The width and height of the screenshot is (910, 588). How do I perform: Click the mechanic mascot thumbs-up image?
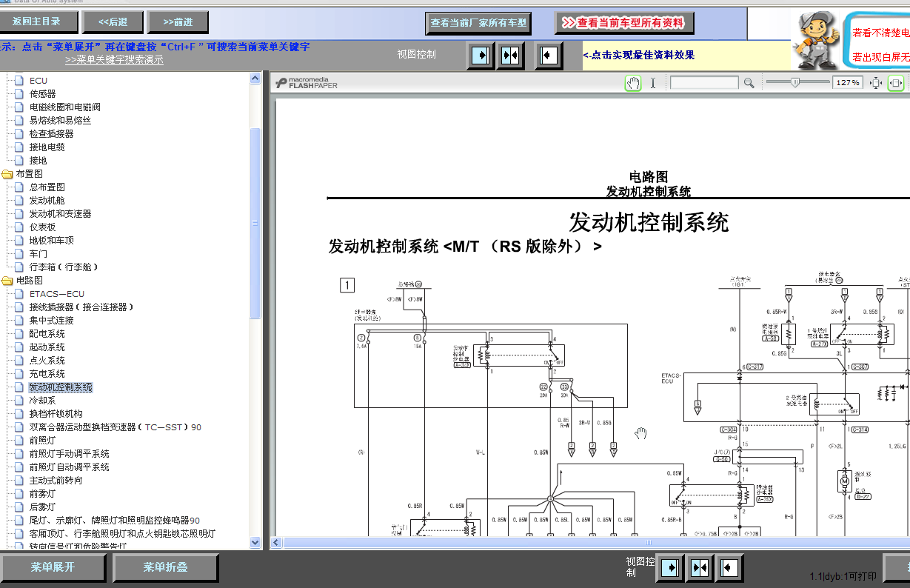coord(817,40)
